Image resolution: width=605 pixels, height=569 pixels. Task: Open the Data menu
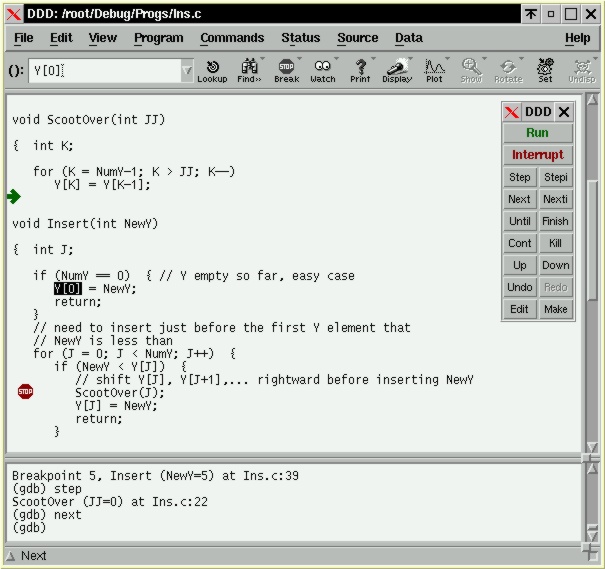408,38
